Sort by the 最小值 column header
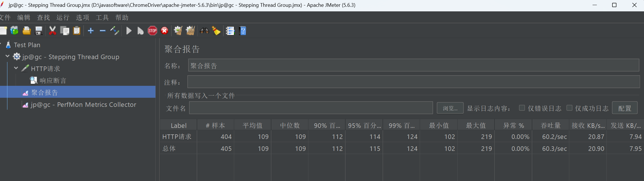 tap(439, 126)
